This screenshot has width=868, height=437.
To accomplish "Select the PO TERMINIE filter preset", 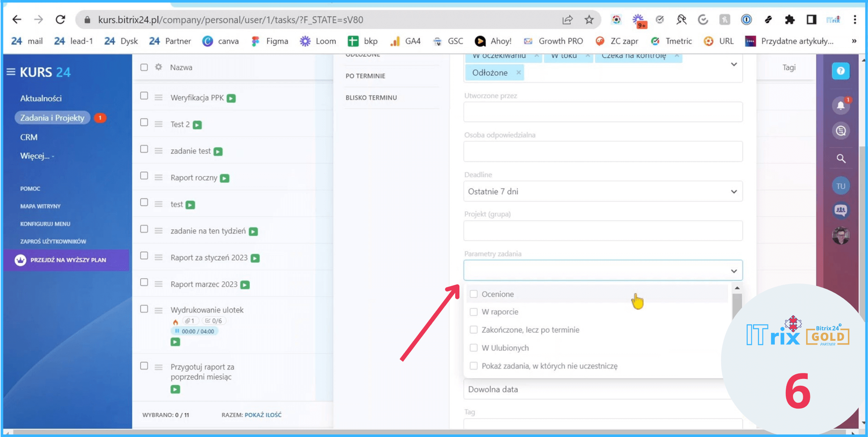I will 365,76.
